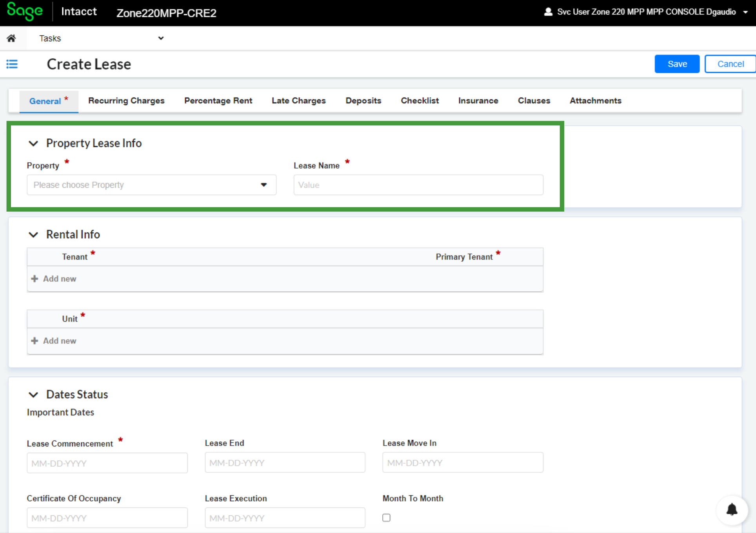
Task: Click the Primary Tenant column header
Action: click(464, 257)
